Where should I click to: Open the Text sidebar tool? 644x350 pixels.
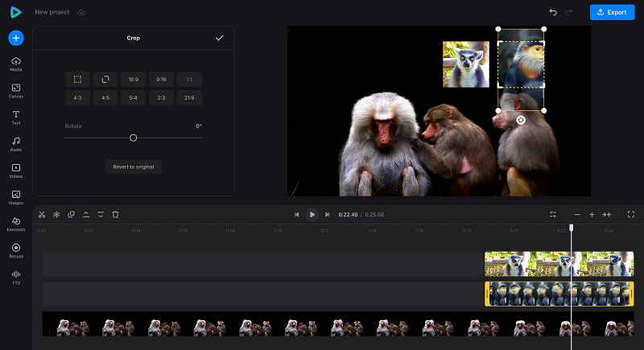16,117
